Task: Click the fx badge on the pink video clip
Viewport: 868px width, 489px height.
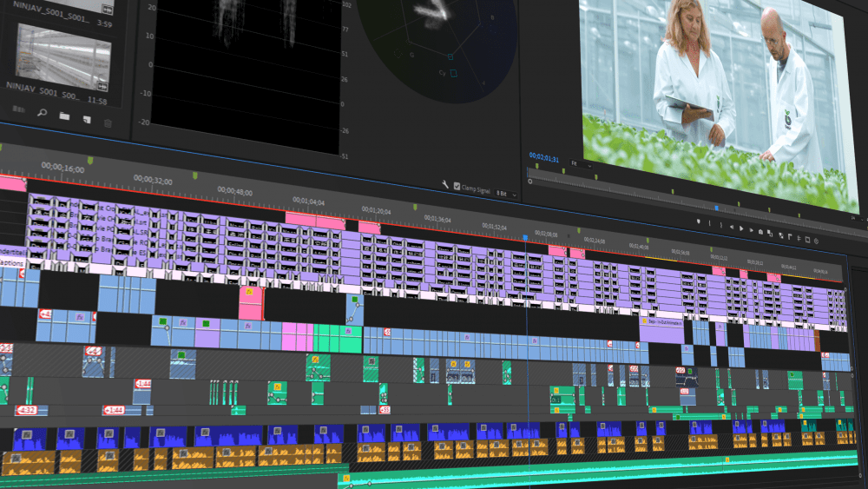Action: point(249,292)
